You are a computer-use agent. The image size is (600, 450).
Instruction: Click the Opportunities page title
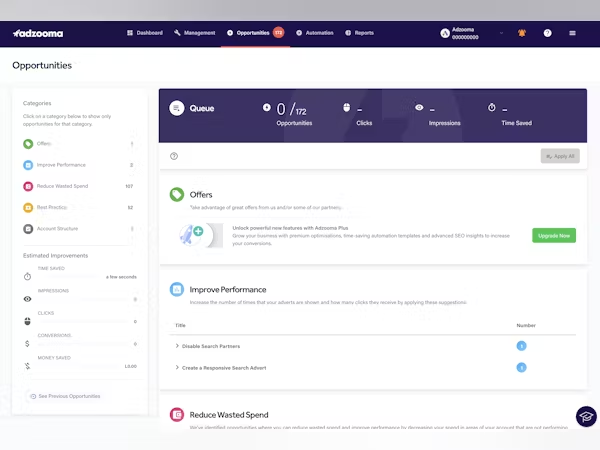pos(42,65)
